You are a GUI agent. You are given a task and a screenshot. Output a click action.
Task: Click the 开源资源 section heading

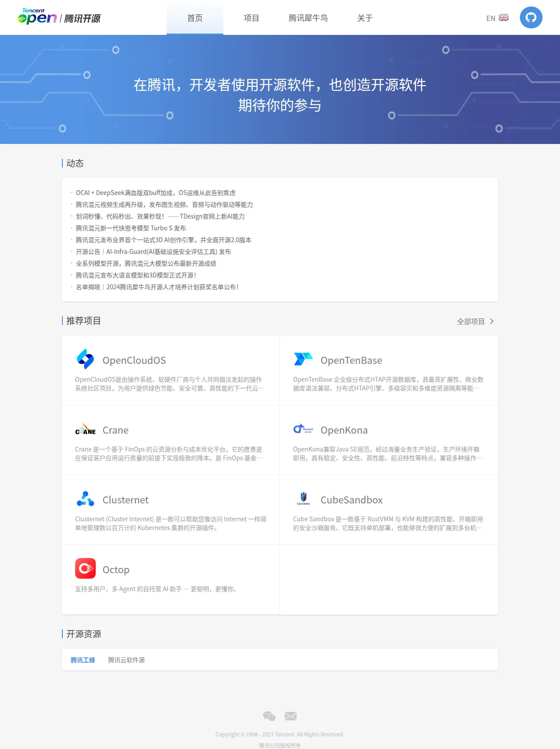(84, 634)
